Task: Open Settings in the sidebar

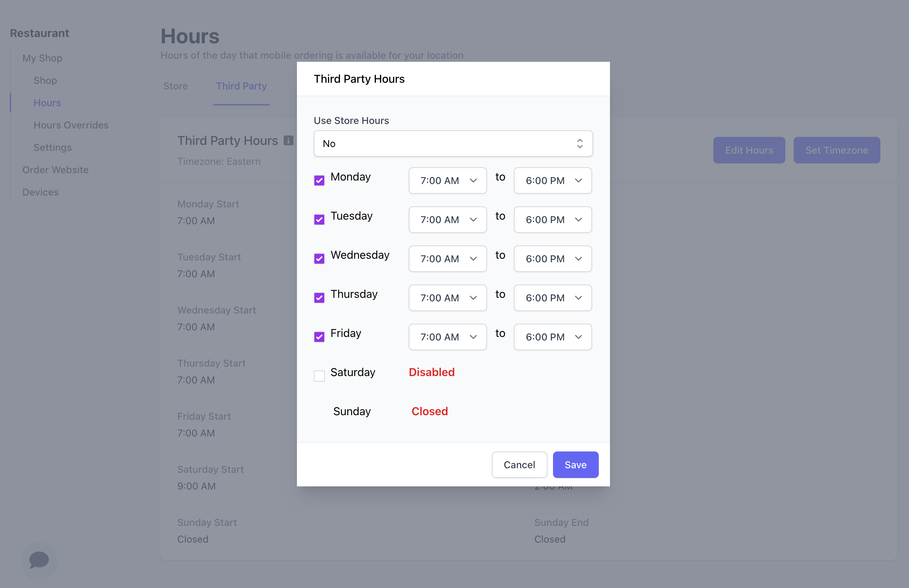Action: click(53, 147)
